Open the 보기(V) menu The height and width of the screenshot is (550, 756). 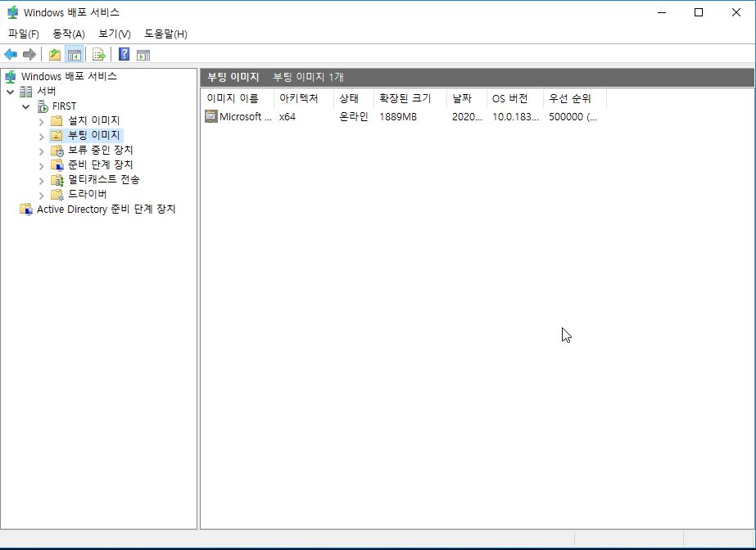[115, 34]
